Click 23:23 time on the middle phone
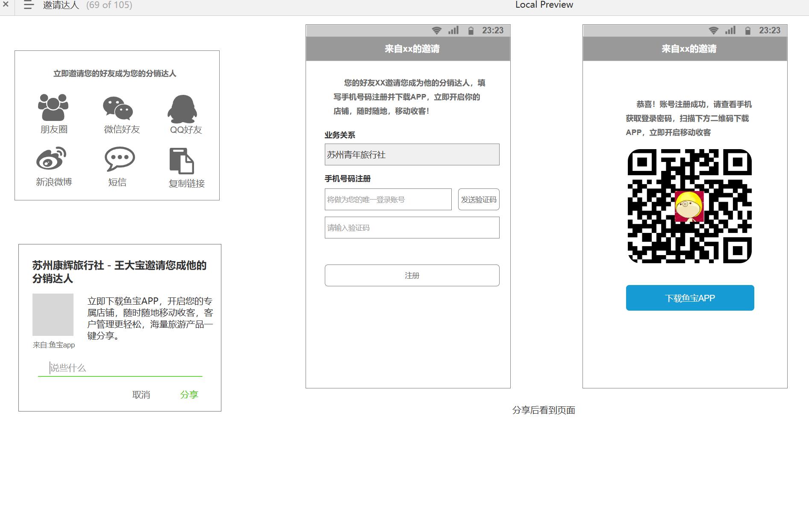809x532 pixels. point(493,30)
